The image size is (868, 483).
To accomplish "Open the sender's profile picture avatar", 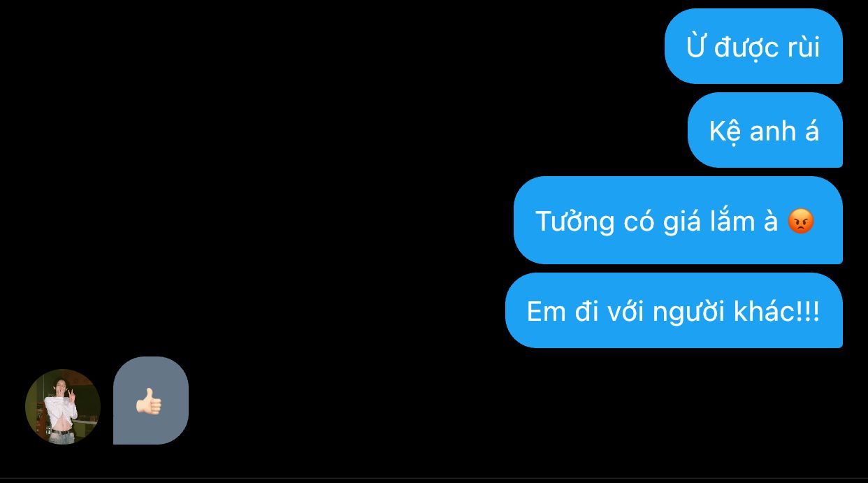I will pyautogui.click(x=63, y=407).
